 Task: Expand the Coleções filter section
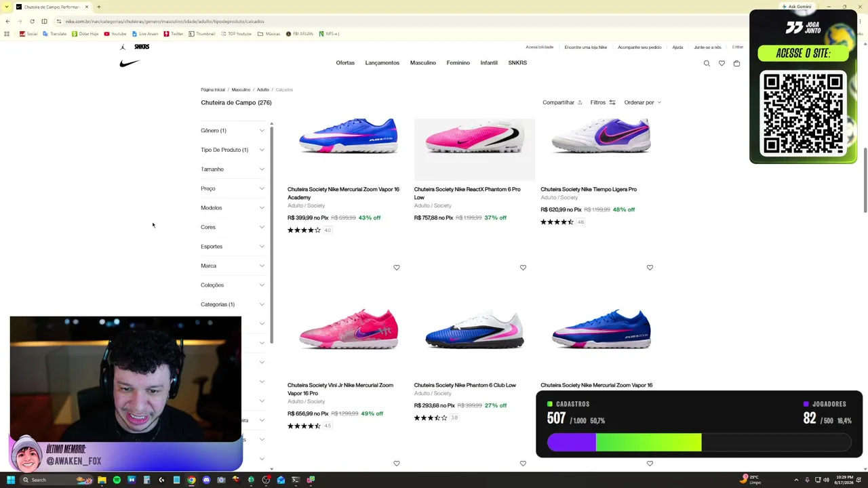[x=233, y=285]
